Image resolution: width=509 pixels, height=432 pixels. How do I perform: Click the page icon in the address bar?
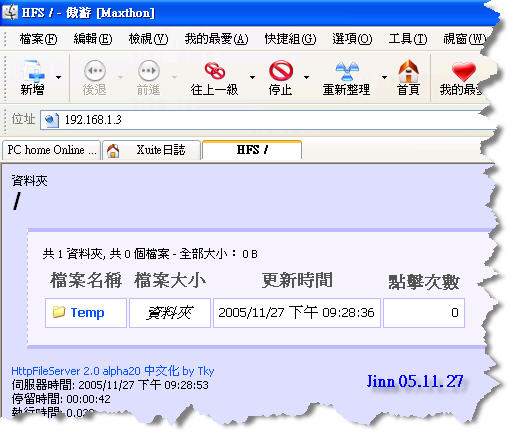(x=52, y=120)
